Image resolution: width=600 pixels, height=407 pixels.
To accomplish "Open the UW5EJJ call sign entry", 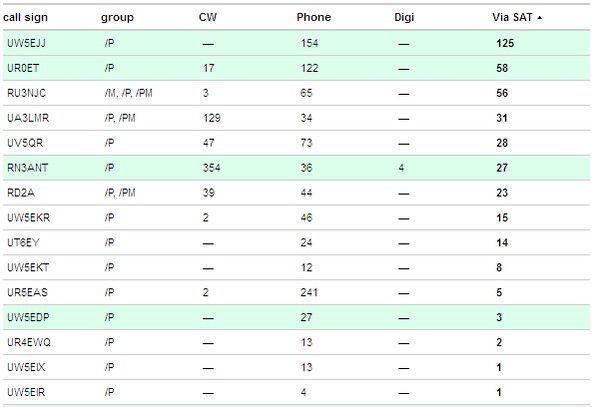I will click(x=26, y=43).
